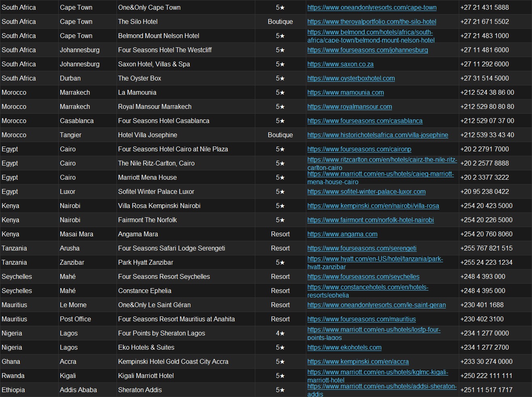
Task: Select the 'Saxon Hotel, Villas & Spa' cell
Action: coord(186,64)
